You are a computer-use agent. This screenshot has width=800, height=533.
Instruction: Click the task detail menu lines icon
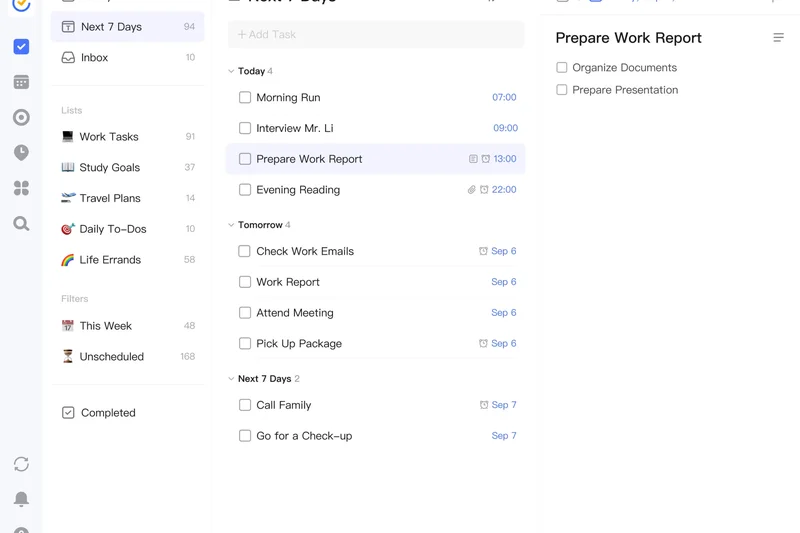pyautogui.click(x=778, y=38)
